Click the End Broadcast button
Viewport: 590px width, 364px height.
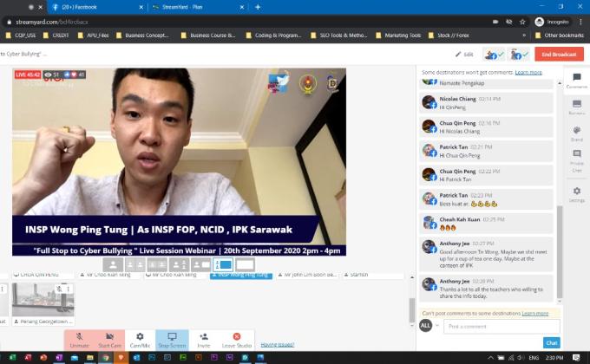tap(558, 54)
